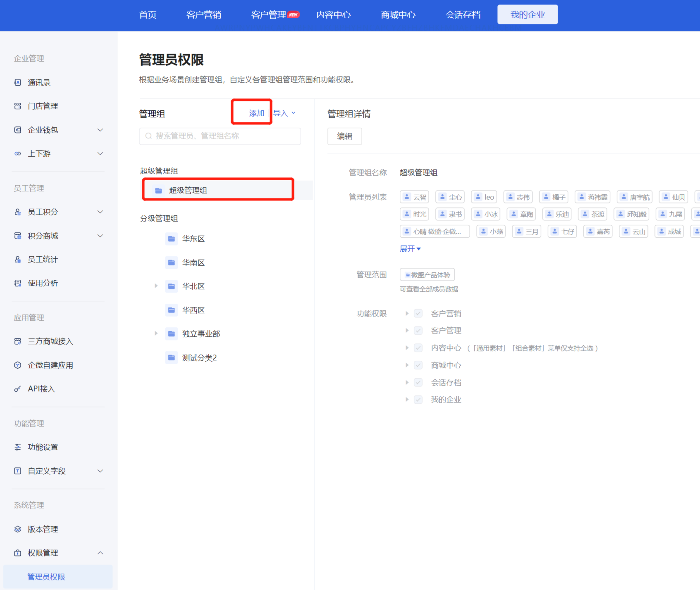Expand the 积分商城 sidebar submenu chevron

(100, 236)
